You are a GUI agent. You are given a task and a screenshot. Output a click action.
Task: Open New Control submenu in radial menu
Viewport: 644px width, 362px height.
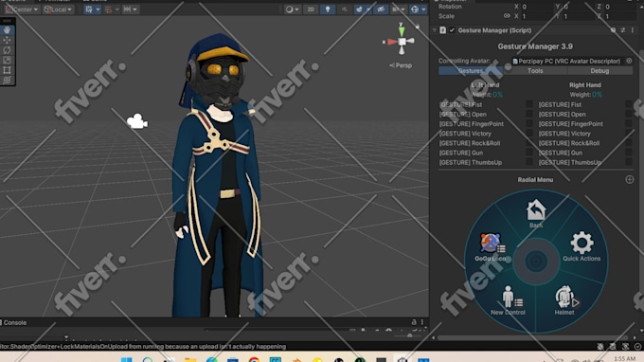click(x=508, y=300)
